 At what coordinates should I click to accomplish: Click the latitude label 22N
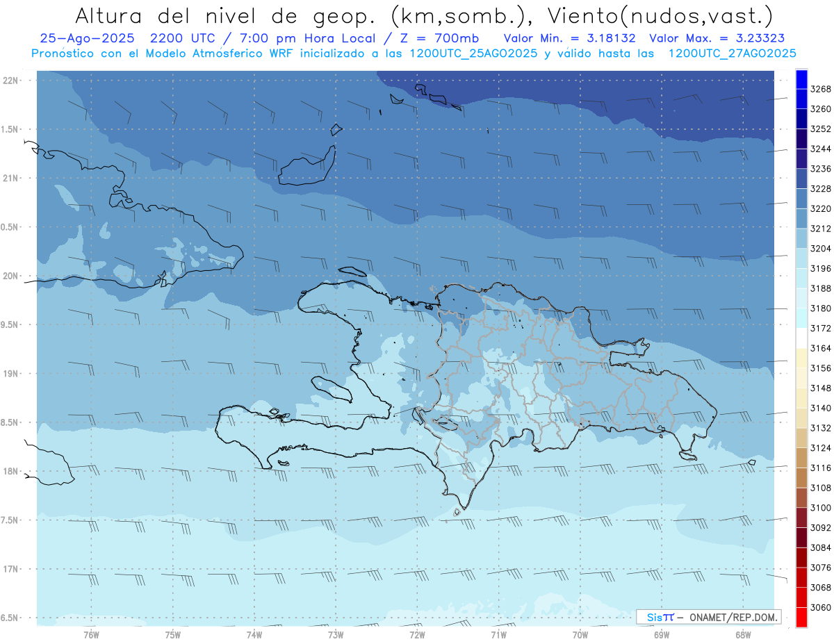[x=10, y=81]
